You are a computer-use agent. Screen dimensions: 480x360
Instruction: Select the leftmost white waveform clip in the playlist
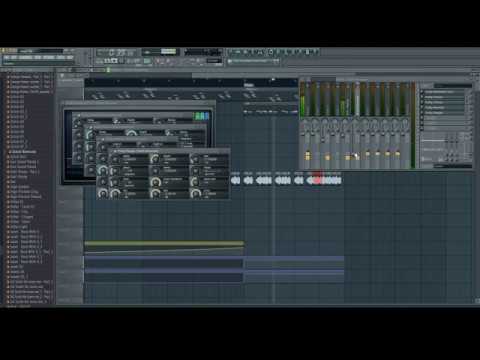tap(235, 180)
